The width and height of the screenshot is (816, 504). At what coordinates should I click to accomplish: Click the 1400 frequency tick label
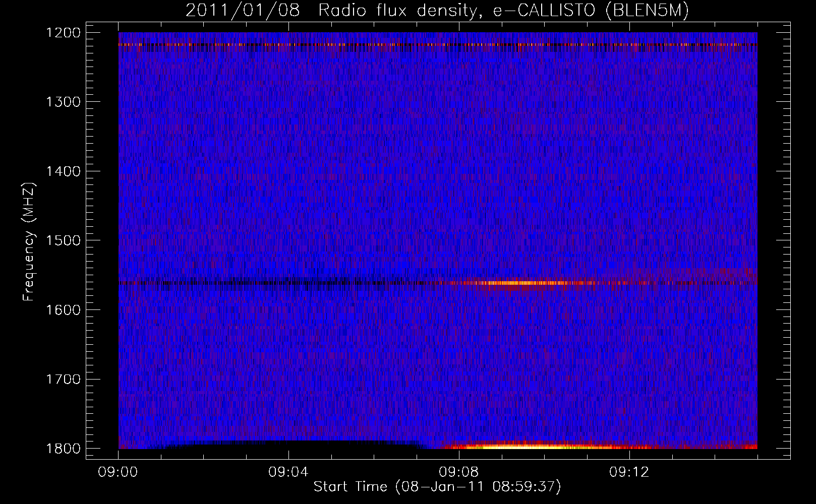pyautogui.click(x=63, y=171)
